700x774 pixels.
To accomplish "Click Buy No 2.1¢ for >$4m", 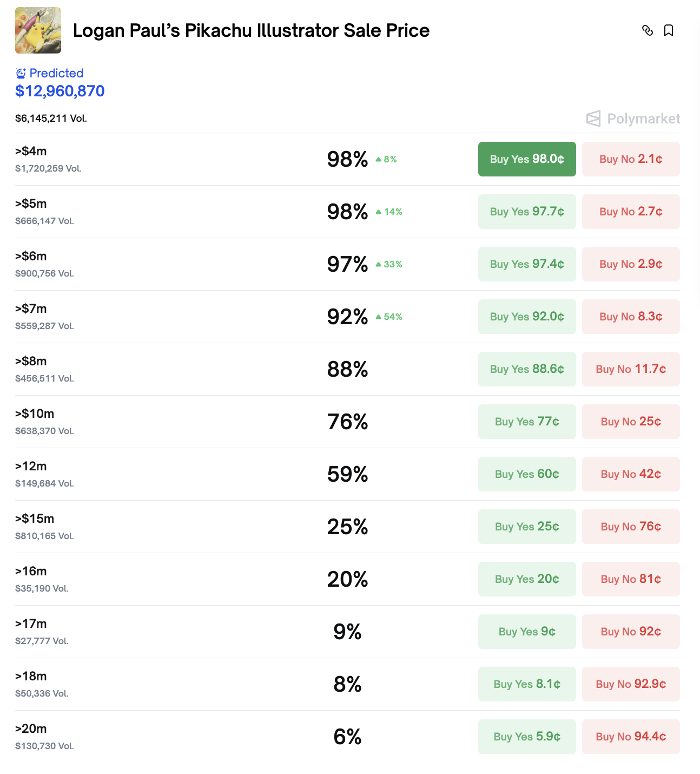I will click(631, 159).
